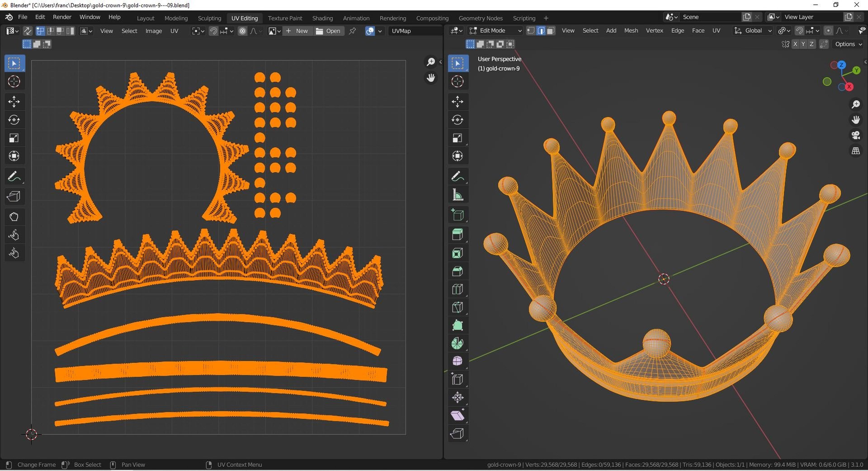This screenshot has width=868, height=471.
Task: Activate the UV editor's Scale tool
Action: pos(14,138)
